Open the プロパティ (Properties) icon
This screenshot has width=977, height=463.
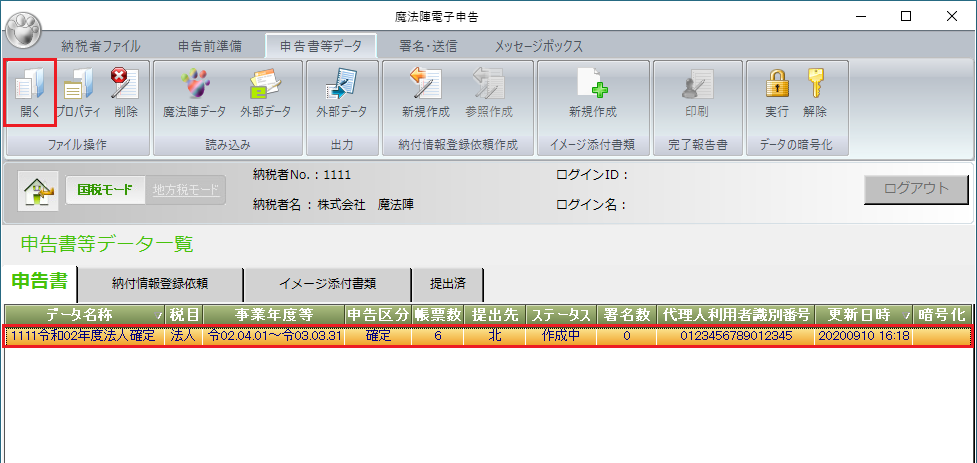78,92
